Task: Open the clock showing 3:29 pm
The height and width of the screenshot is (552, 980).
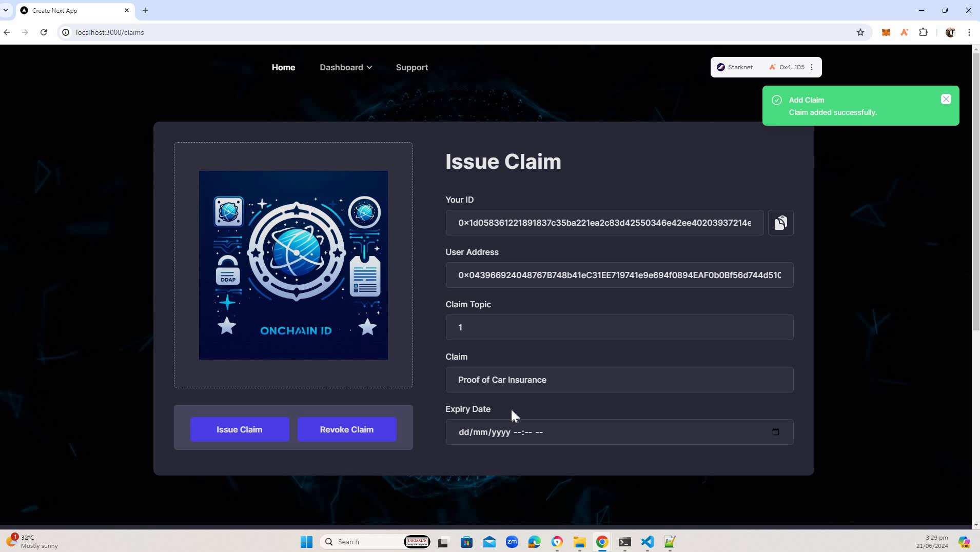Action: [x=932, y=541]
